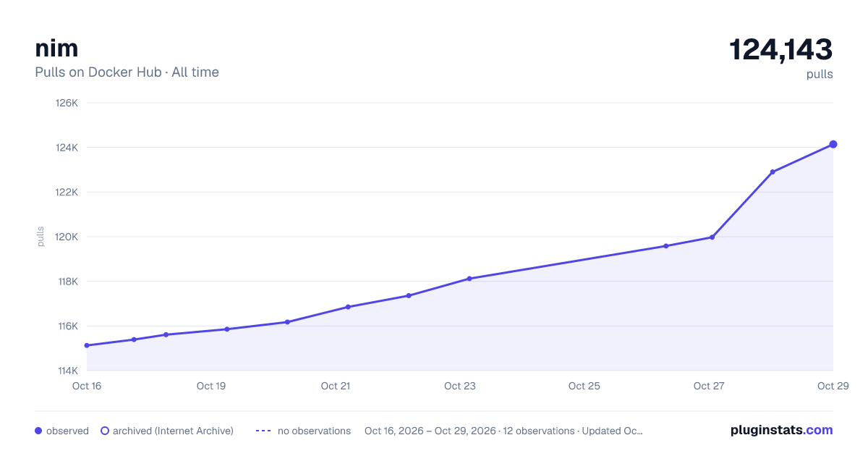Click the data point near 119.6K on Oct 26

(666, 246)
